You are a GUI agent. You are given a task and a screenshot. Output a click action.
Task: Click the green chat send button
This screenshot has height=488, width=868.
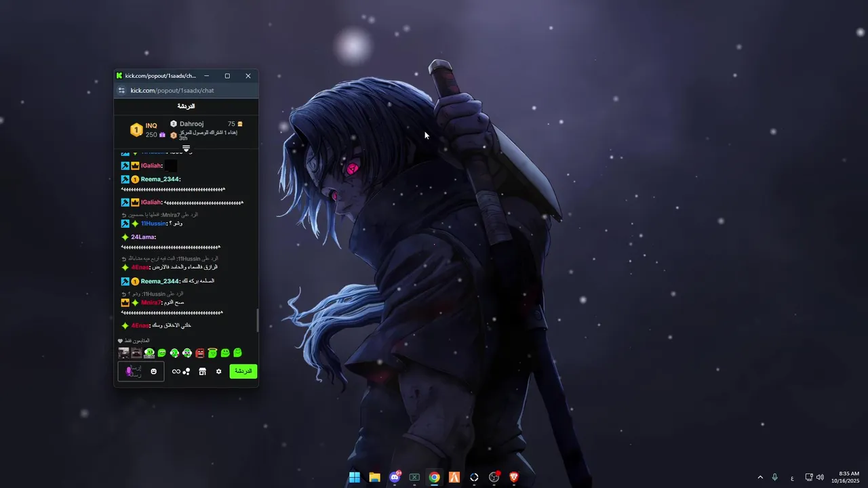(x=243, y=371)
